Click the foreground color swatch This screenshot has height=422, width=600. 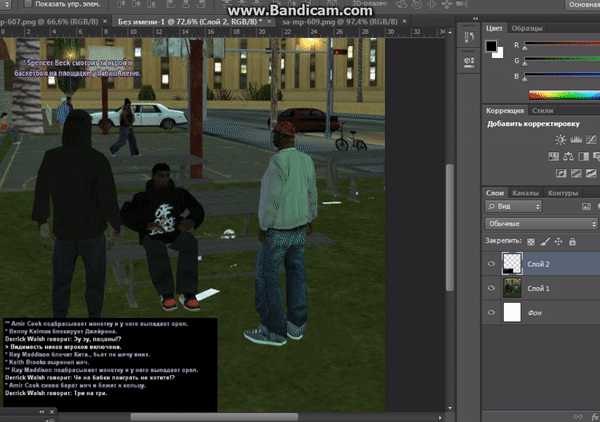[x=491, y=46]
